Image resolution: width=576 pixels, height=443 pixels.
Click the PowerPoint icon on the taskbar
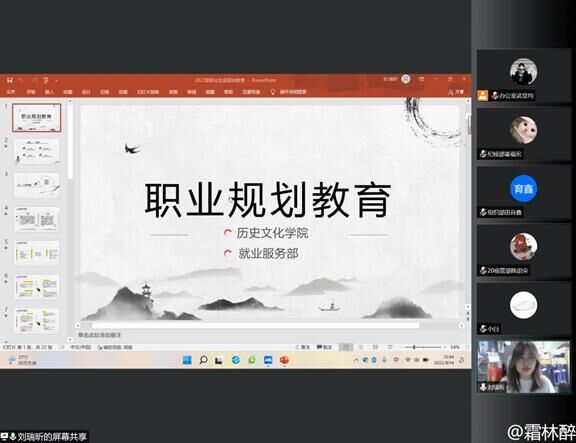tap(284, 360)
